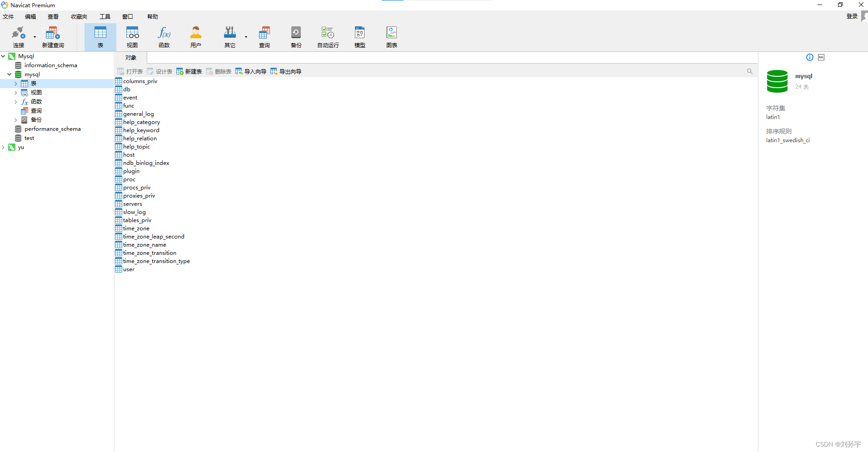Open the Model (模型) toolbar icon
The image size is (868, 452).
tap(360, 37)
